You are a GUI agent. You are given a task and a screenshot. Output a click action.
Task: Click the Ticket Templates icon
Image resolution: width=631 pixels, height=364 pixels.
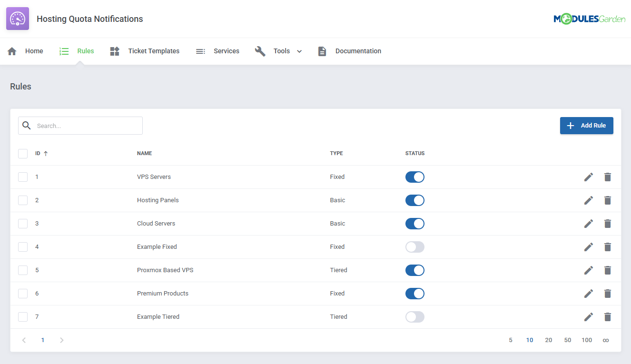115,51
